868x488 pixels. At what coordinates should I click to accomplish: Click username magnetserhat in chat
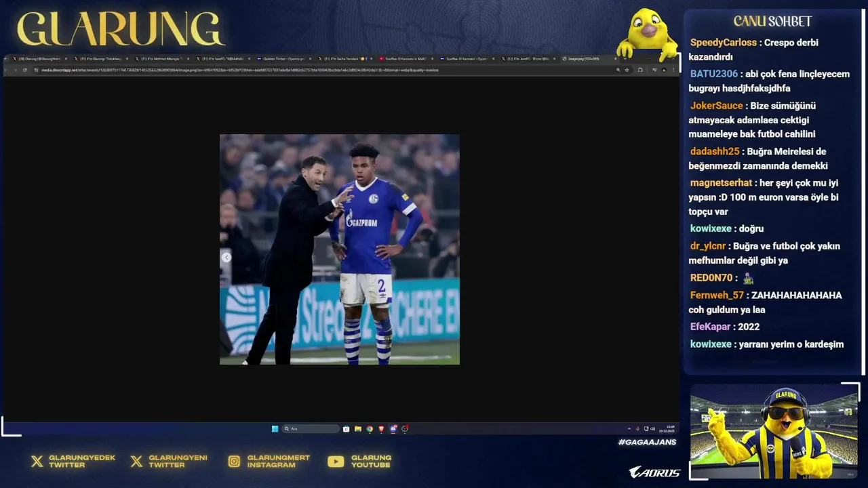(722, 183)
